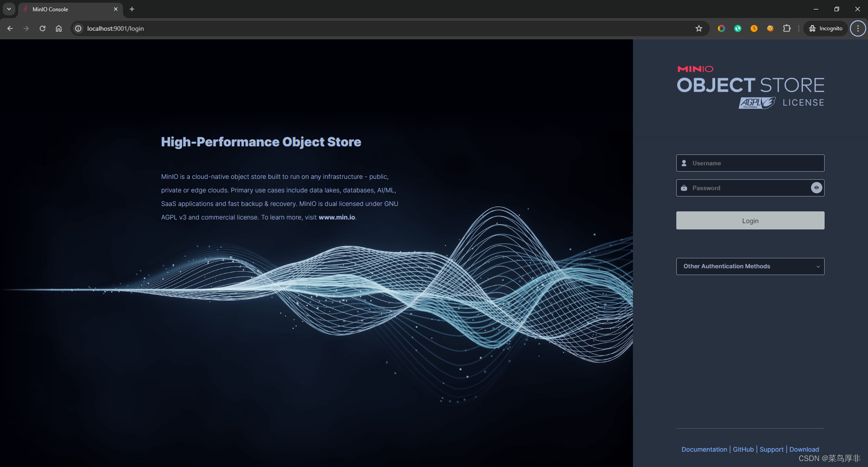
Task: Visit the www.min.io link
Action: point(337,217)
